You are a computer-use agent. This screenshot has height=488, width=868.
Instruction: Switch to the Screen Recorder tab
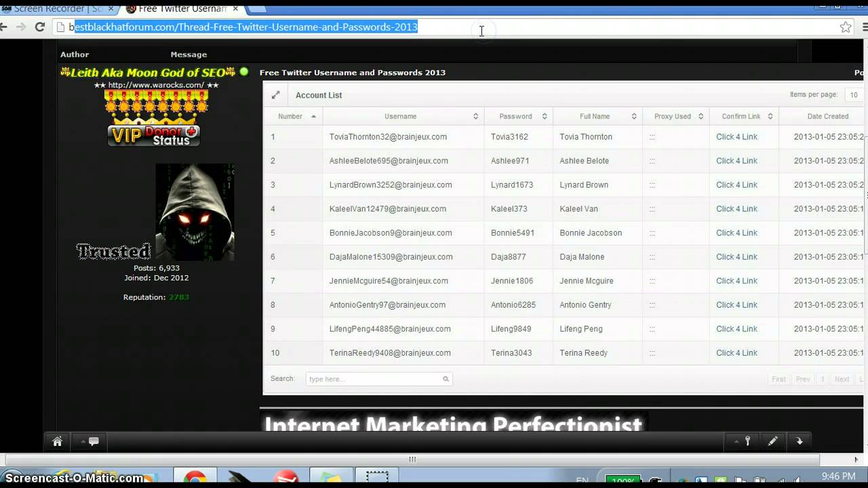pos(58,9)
